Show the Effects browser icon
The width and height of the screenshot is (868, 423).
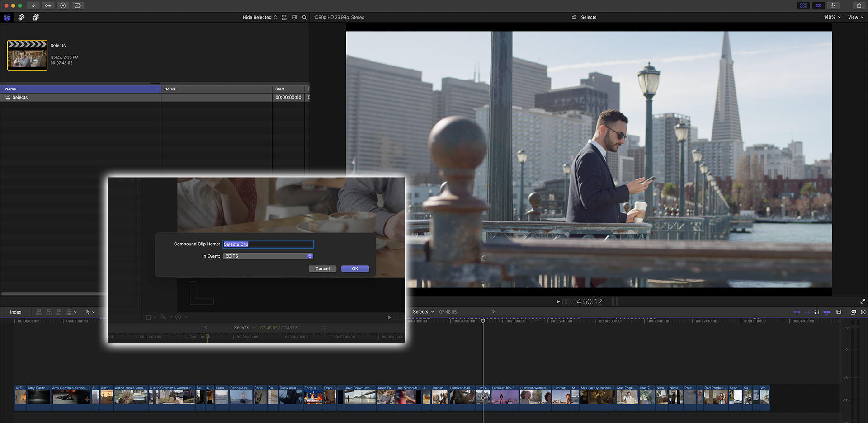pos(854,312)
